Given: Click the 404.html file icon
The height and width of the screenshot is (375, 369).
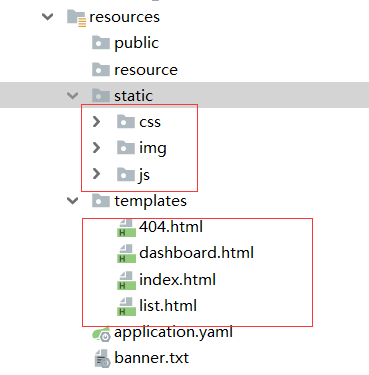Looking at the screenshot, I should tap(126, 228).
